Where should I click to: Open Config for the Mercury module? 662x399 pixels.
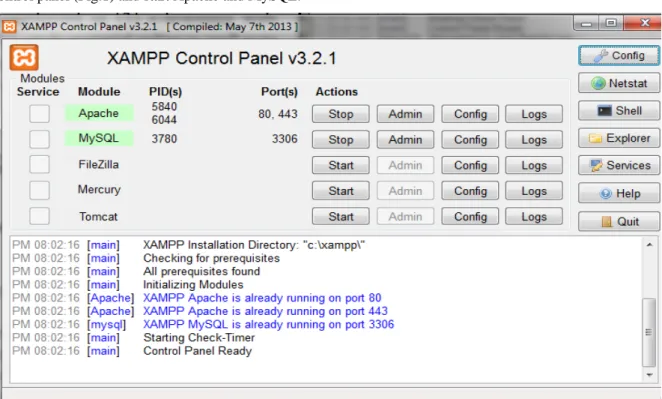click(470, 191)
